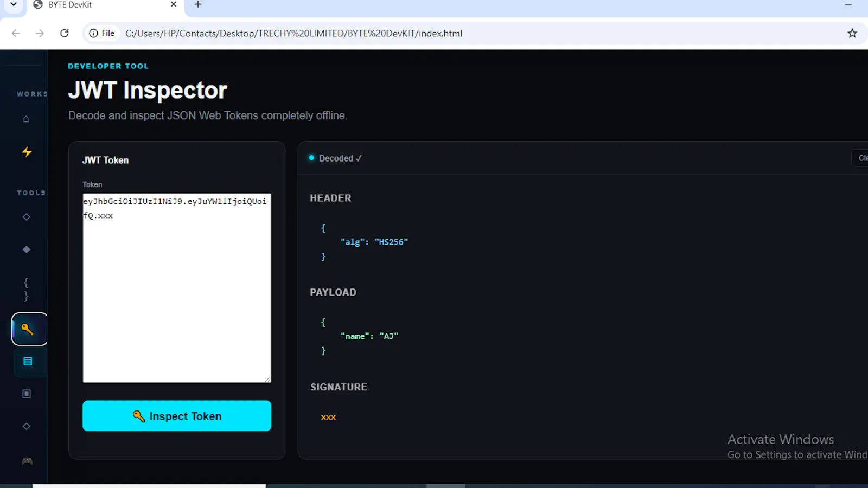Click the HEADER section label

pyautogui.click(x=330, y=198)
